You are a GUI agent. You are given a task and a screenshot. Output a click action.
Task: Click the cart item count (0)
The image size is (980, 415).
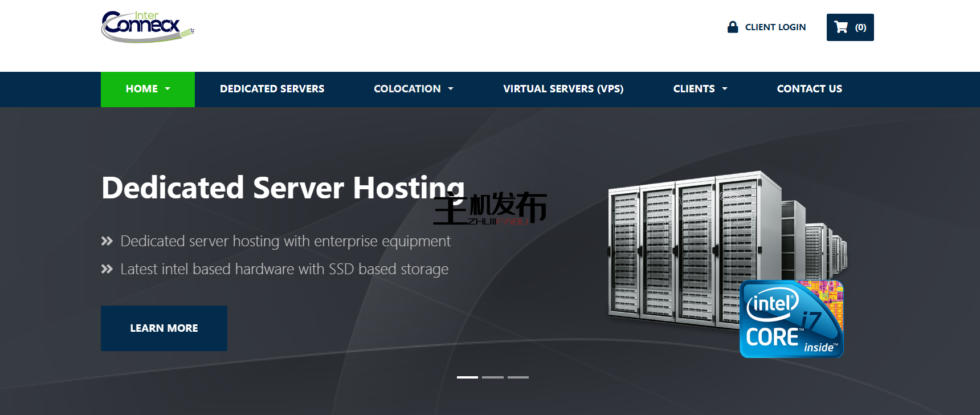(860, 27)
